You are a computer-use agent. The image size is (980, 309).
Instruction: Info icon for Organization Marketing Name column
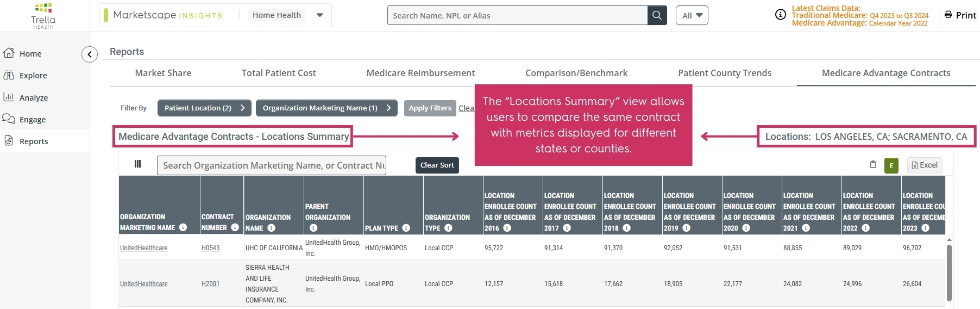pos(183,227)
